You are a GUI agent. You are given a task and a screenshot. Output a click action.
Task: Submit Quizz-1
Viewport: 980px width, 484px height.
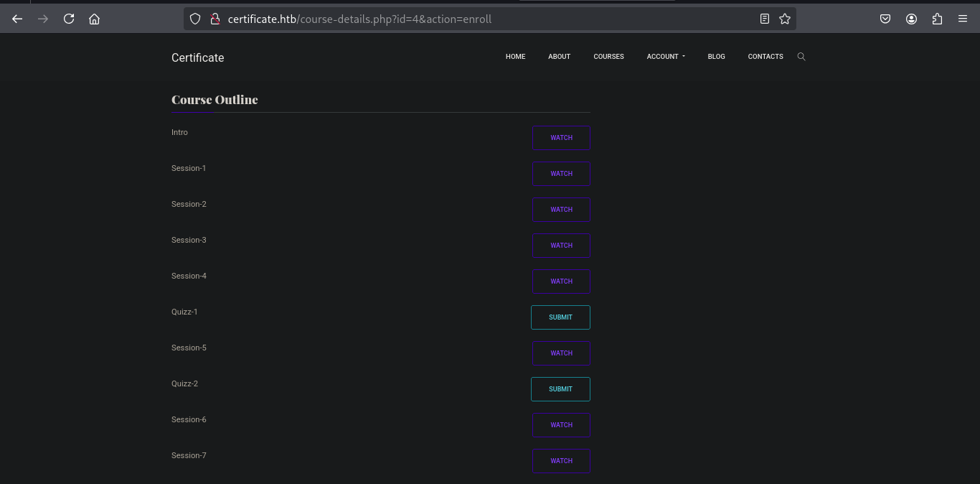(x=560, y=317)
